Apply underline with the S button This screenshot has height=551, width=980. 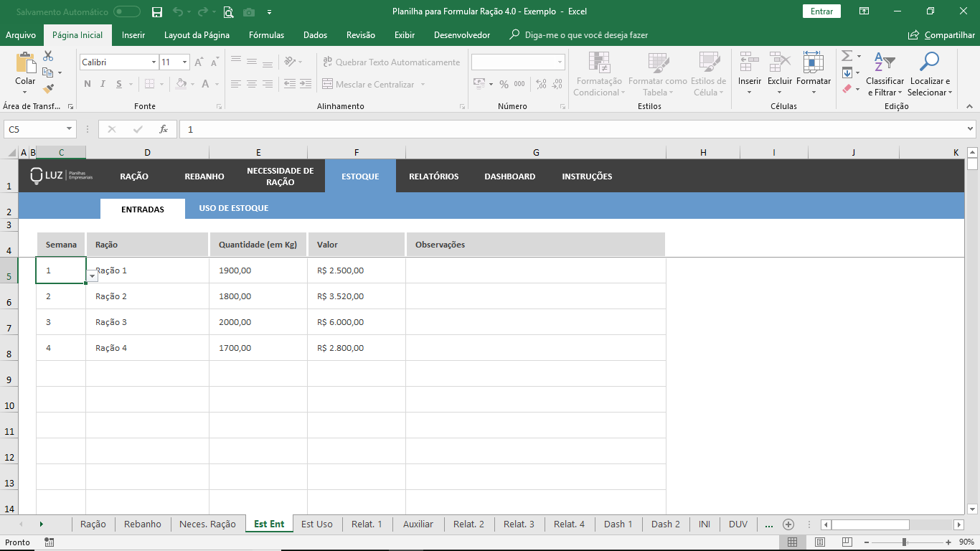pos(120,84)
